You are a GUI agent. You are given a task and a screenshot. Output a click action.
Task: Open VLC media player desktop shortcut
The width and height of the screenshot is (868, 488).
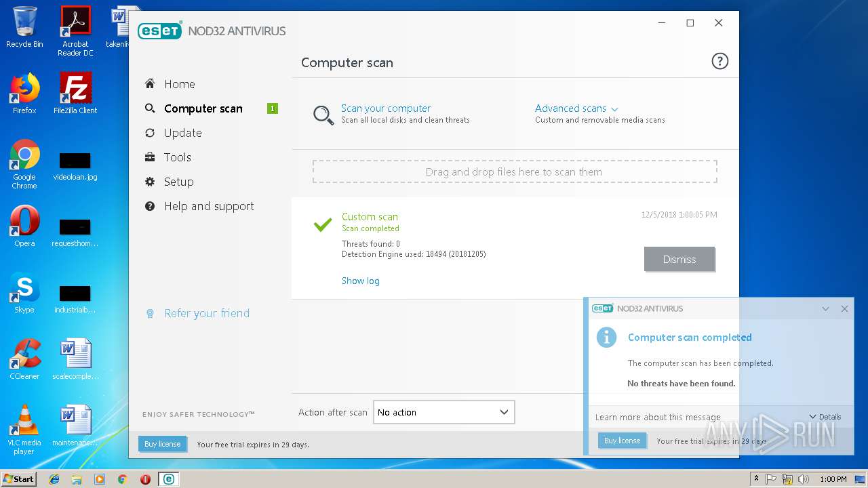[x=24, y=430]
